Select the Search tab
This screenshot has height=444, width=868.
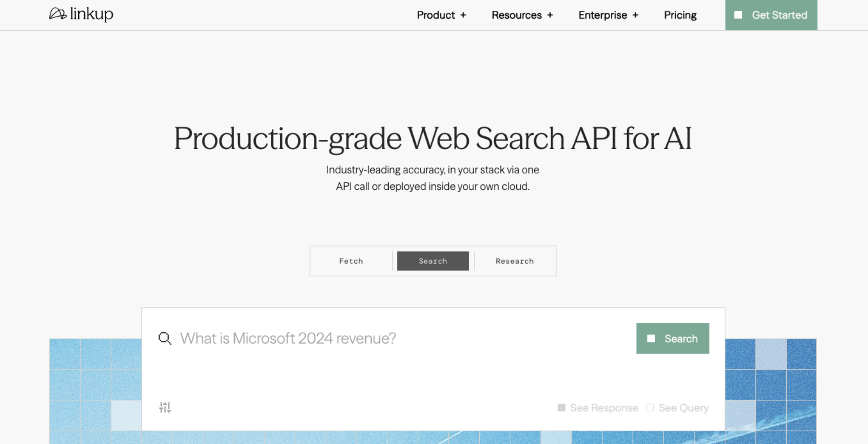point(433,261)
